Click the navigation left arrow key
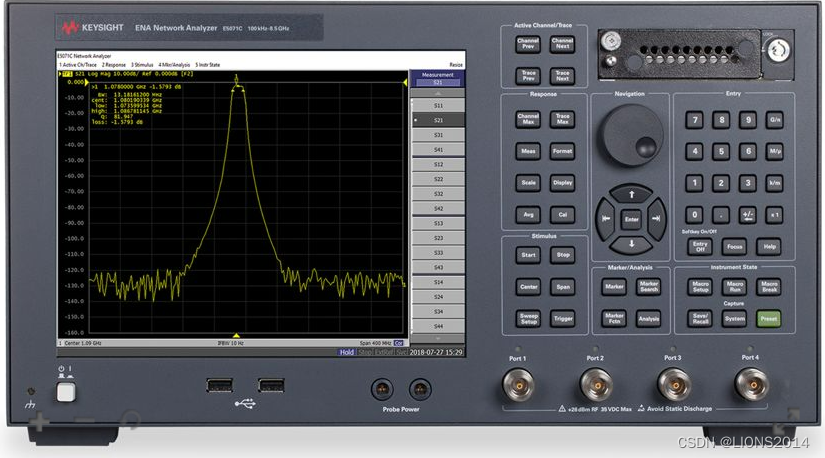This screenshot has width=825, height=458. pyautogui.click(x=606, y=219)
